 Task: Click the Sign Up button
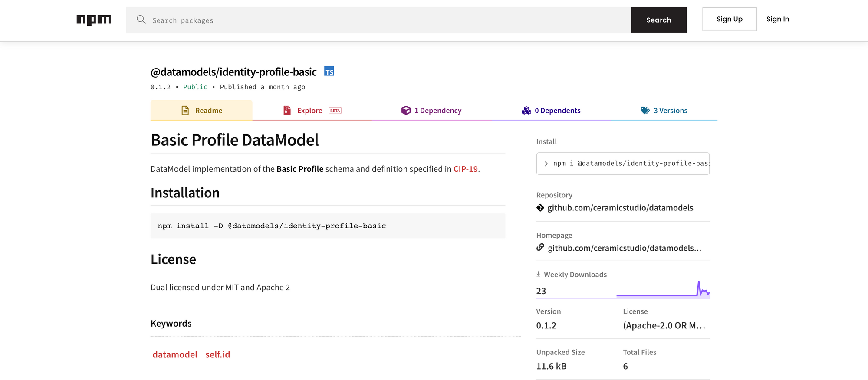pyautogui.click(x=729, y=19)
